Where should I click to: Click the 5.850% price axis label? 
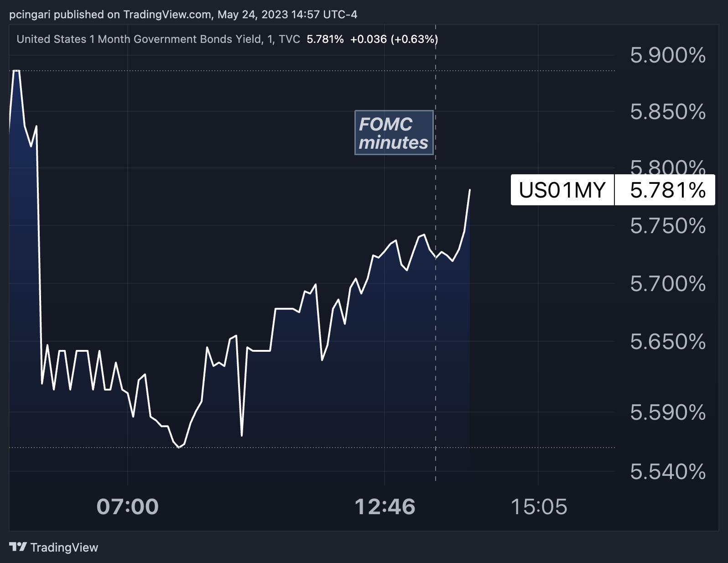668,112
